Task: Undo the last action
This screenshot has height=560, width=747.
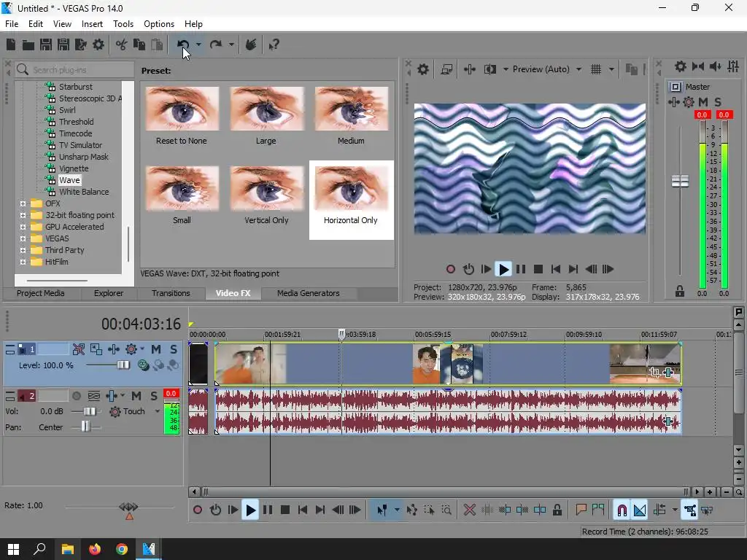Action: pyautogui.click(x=183, y=44)
